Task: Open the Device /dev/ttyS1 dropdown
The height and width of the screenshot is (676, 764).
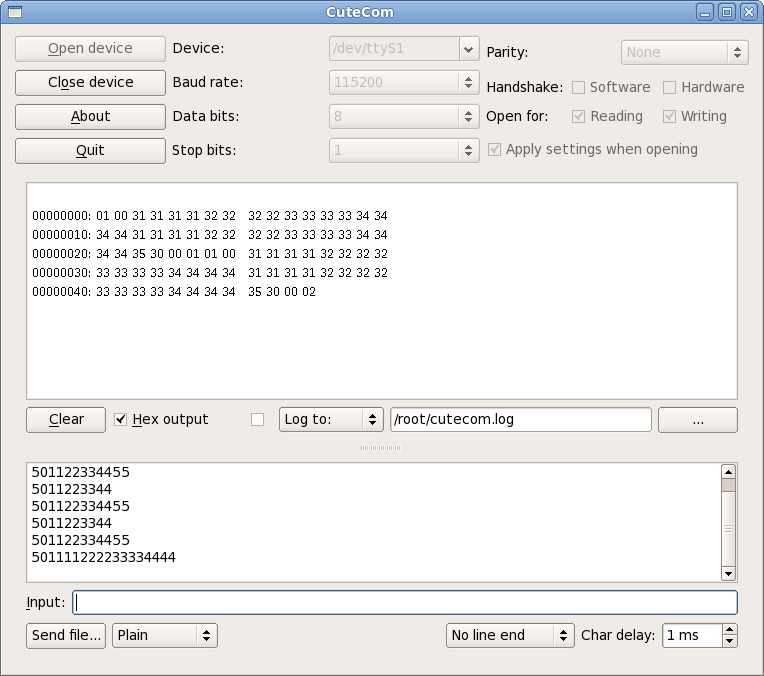Action: pos(404,49)
